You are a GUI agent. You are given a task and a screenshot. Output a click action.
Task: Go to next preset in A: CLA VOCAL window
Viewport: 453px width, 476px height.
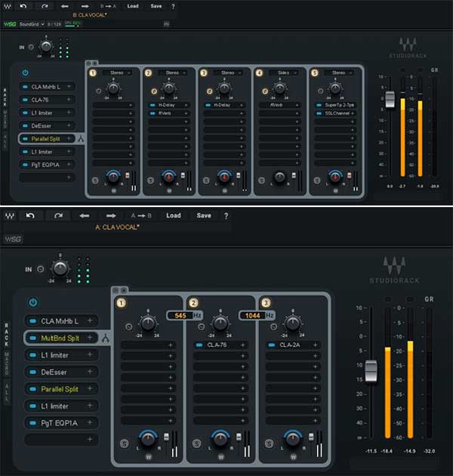[x=111, y=215]
